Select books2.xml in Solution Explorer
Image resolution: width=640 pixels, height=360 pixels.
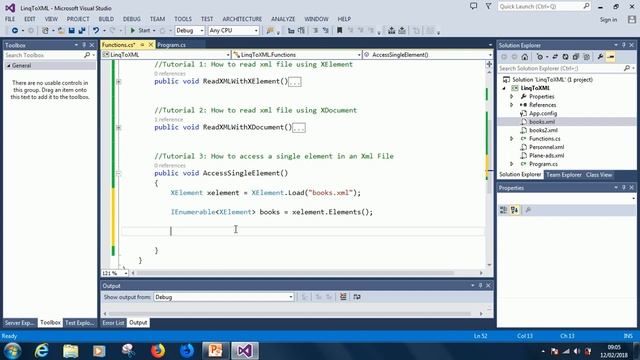coord(543,130)
